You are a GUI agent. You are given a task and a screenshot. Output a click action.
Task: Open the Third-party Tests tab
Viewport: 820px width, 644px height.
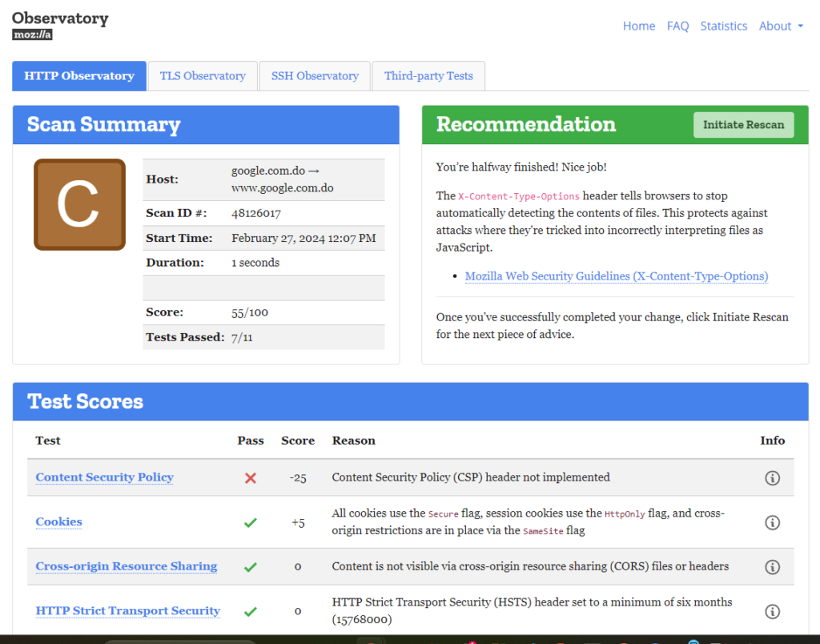[x=428, y=76]
